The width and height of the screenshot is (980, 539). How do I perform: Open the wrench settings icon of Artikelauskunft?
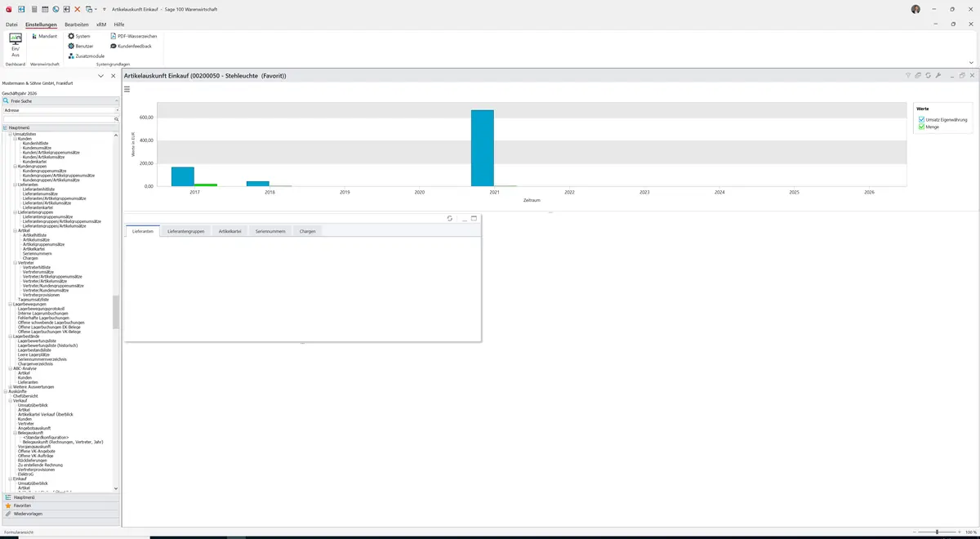click(938, 75)
